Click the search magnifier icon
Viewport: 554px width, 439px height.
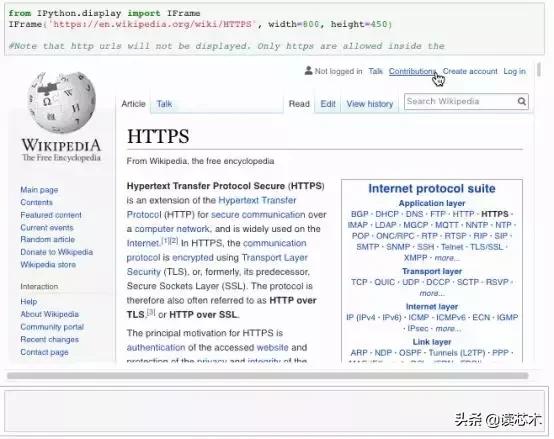(521, 102)
